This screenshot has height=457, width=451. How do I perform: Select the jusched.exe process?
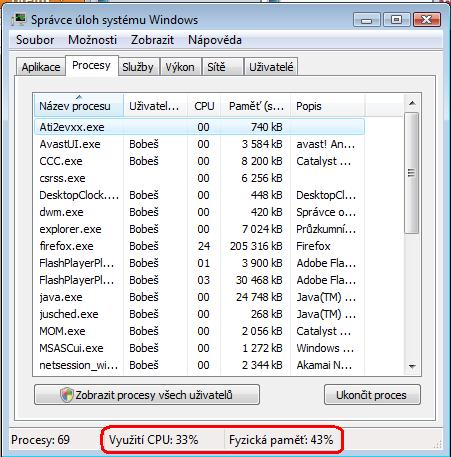[199, 314]
